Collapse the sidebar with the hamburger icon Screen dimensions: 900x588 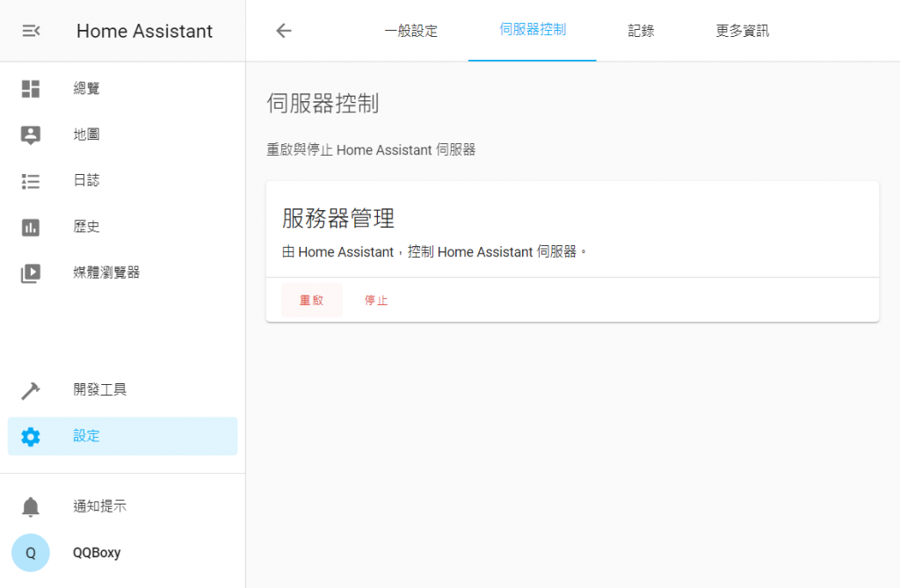point(31,31)
